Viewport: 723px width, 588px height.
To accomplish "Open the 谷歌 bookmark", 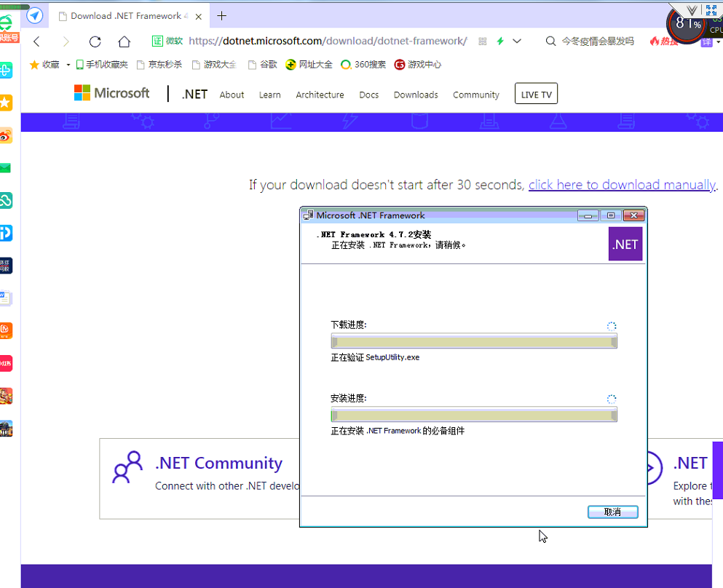I will (262, 65).
